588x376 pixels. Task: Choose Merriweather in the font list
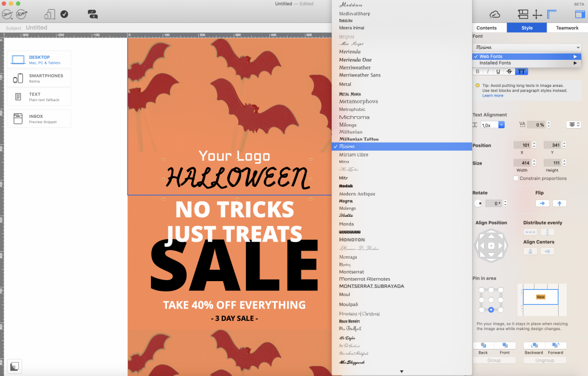click(x=355, y=68)
